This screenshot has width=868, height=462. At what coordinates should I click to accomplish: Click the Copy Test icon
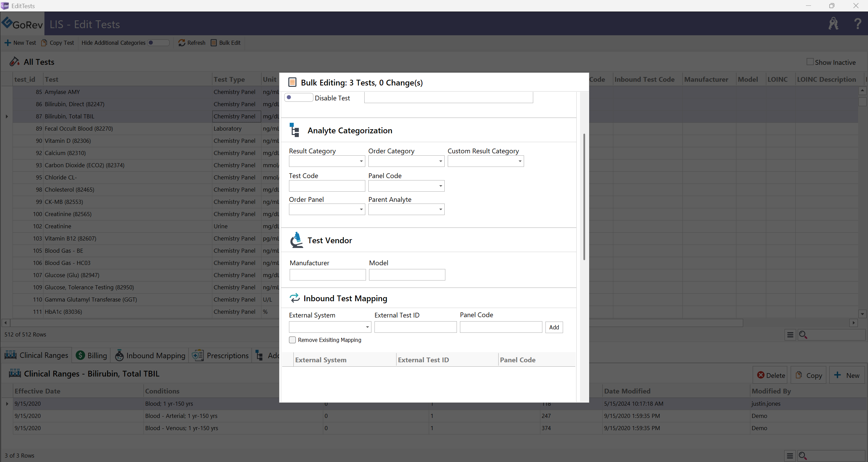point(44,43)
